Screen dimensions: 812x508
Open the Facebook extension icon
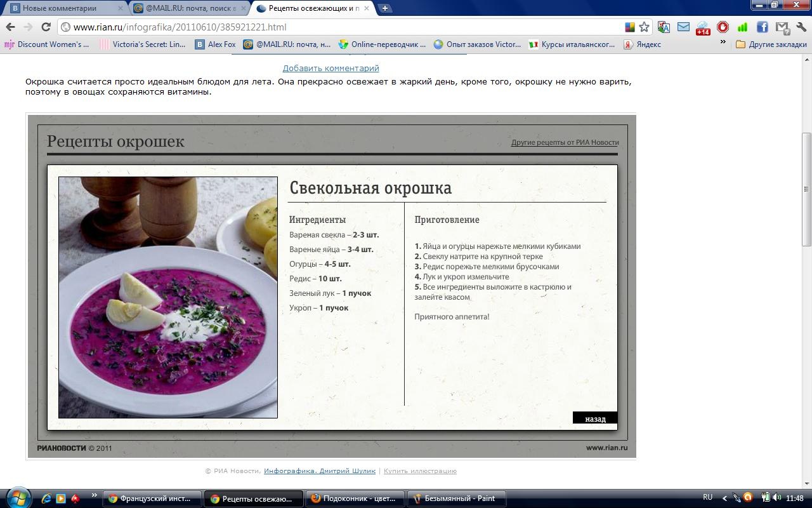click(x=762, y=27)
